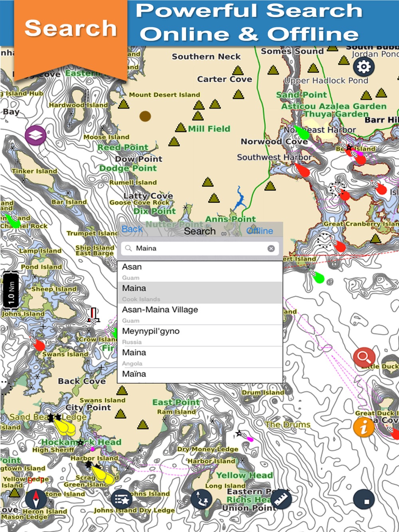Viewport: 399px width, 532px height.
Task: Tap the triangle peak marker beside Mill Field
Action: click(181, 128)
